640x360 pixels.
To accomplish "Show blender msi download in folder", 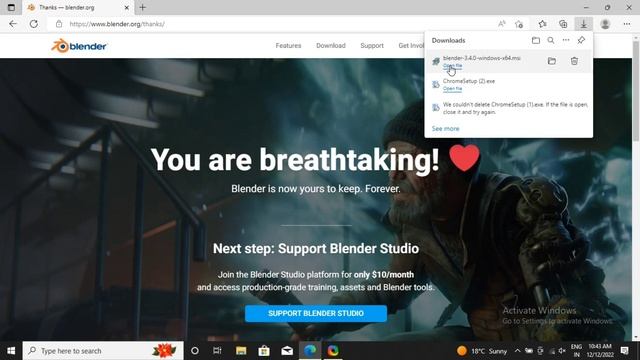I will pyautogui.click(x=552, y=61).
